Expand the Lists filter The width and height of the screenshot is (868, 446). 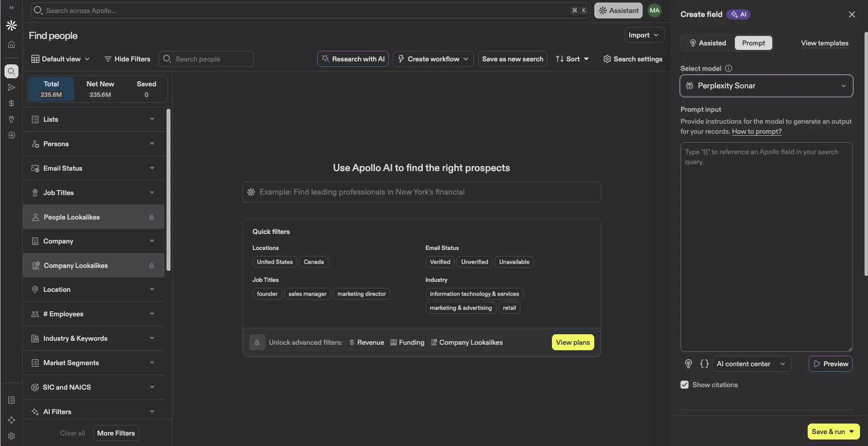coord(94,119)
